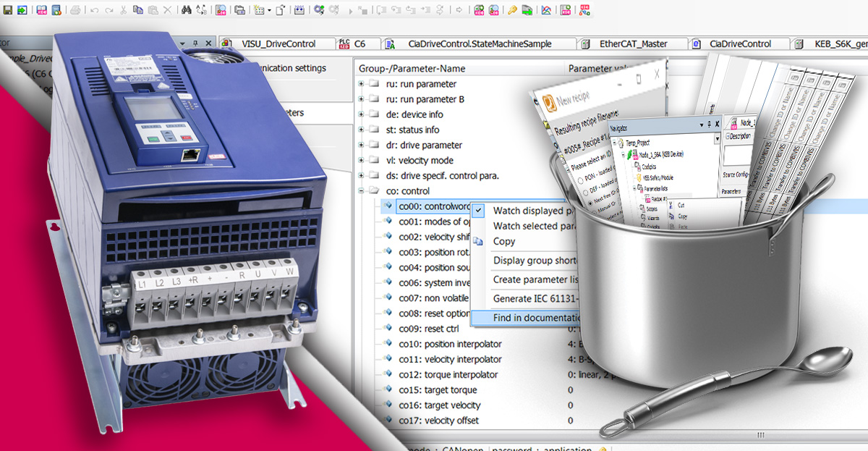The height and width of the screenshot is (451, 868).
Task: Click the Copy icon in toolbar
Action: click(x=138, y=10)
